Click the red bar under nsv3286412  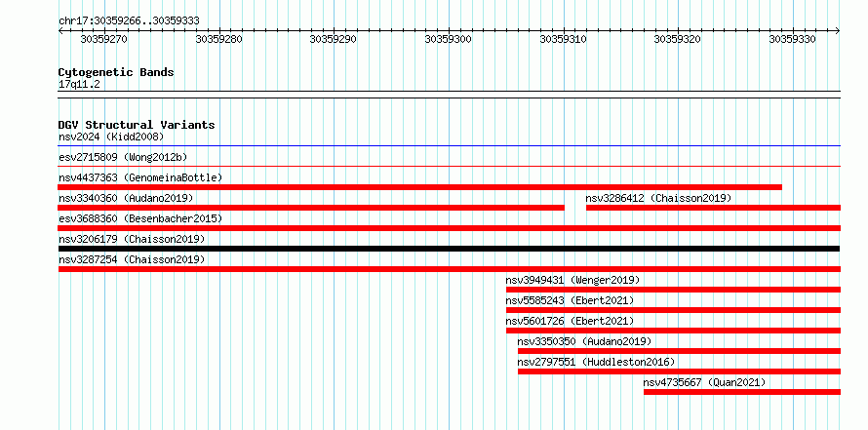(713, 208)
